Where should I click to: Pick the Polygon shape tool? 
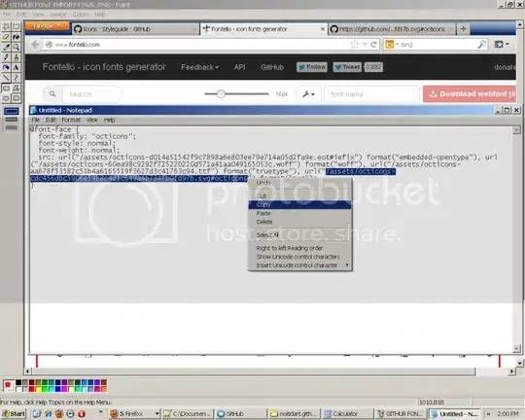click(16, 88)
